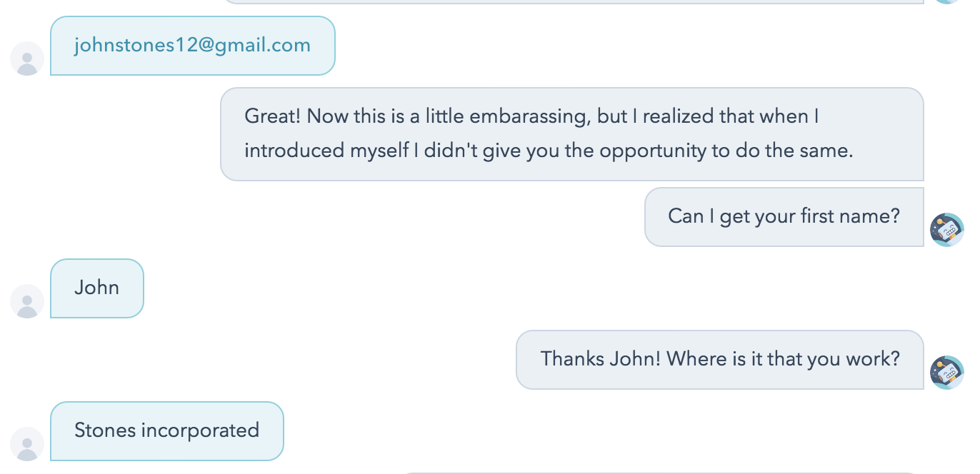
Task: Open the johnstones12@gmail.com email link
Action: click(192, 46)
